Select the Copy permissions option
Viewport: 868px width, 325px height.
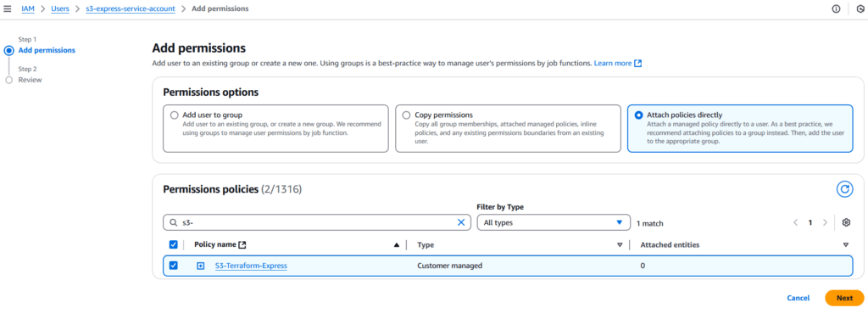pos(406,115)
